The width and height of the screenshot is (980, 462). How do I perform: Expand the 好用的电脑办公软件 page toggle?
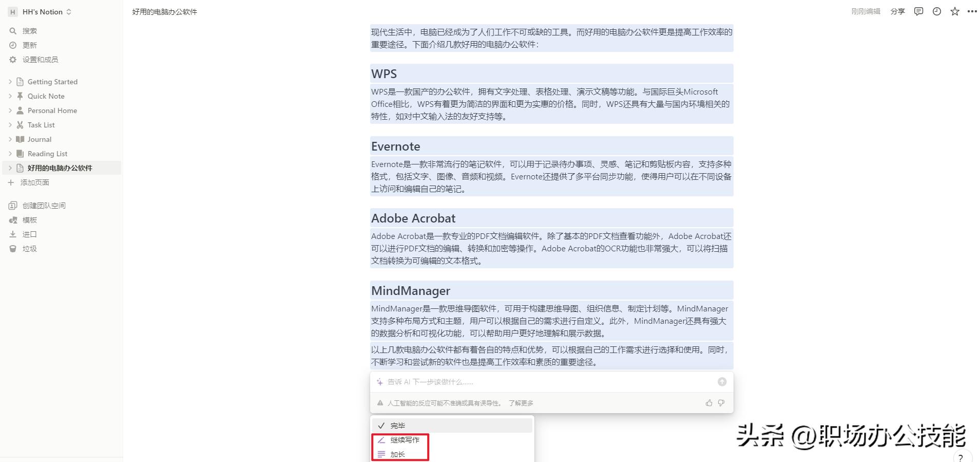(10, 168)
